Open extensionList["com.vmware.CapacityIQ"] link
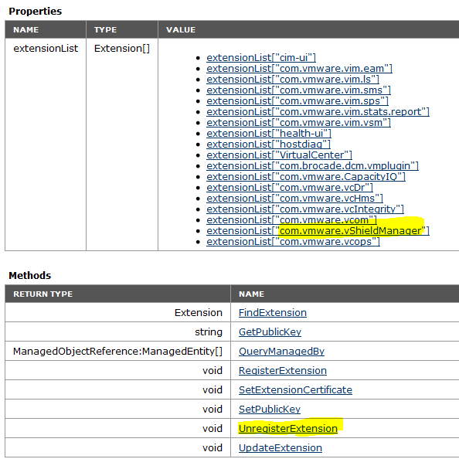Screen dimensions: 459x476 [306, 177]
